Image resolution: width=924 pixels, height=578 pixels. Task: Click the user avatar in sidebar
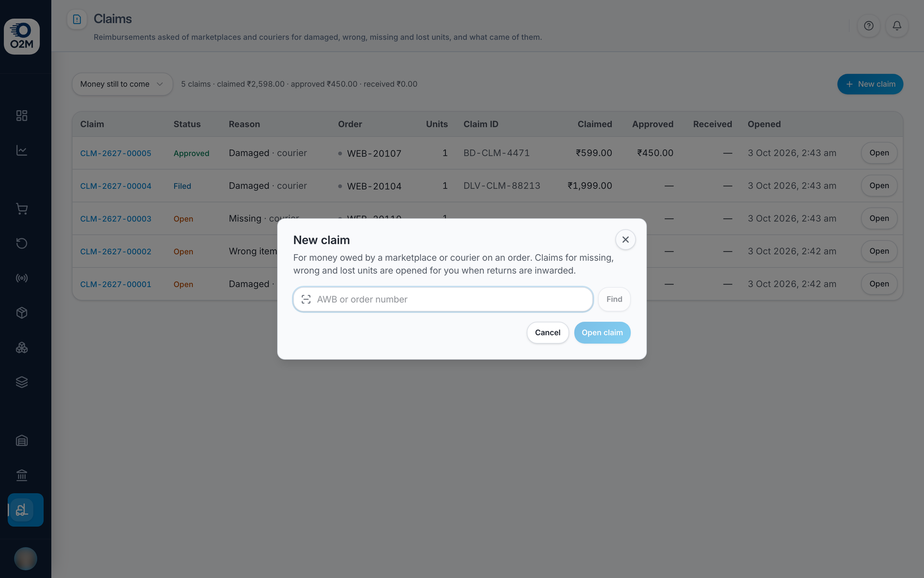coord(26,559)
